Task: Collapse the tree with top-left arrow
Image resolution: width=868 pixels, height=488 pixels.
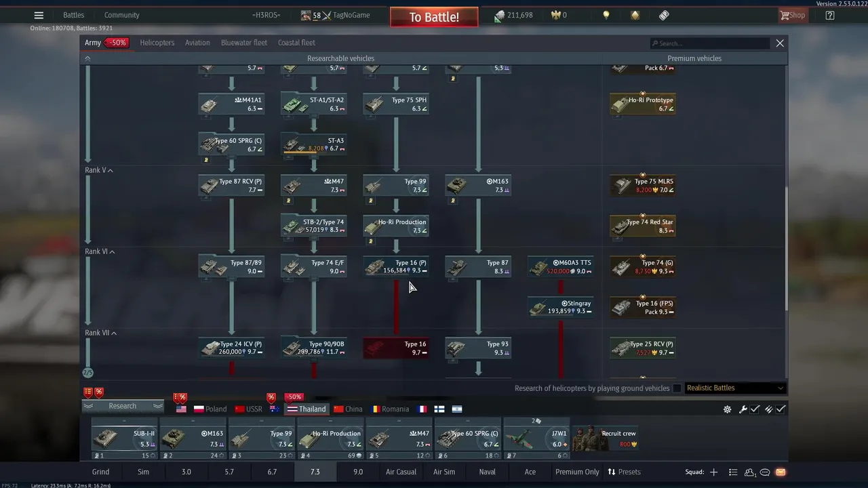Action: click(x=87, y=58)
